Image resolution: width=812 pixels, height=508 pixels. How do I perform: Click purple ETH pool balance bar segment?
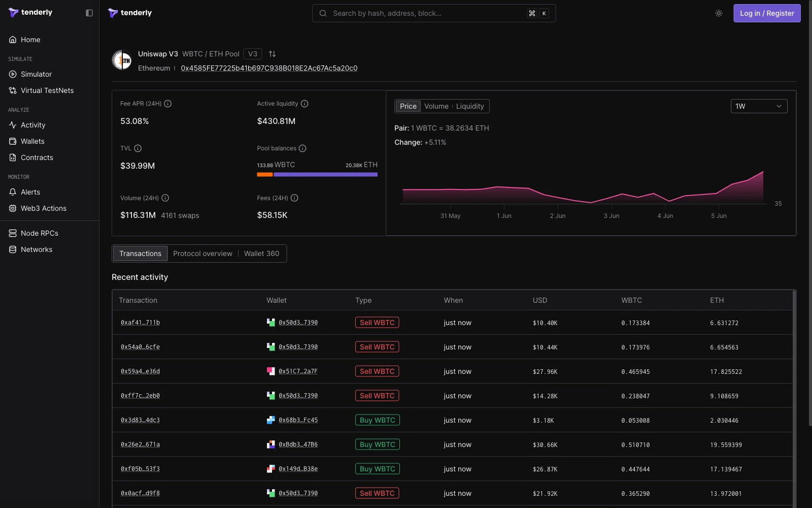[326, 175]
